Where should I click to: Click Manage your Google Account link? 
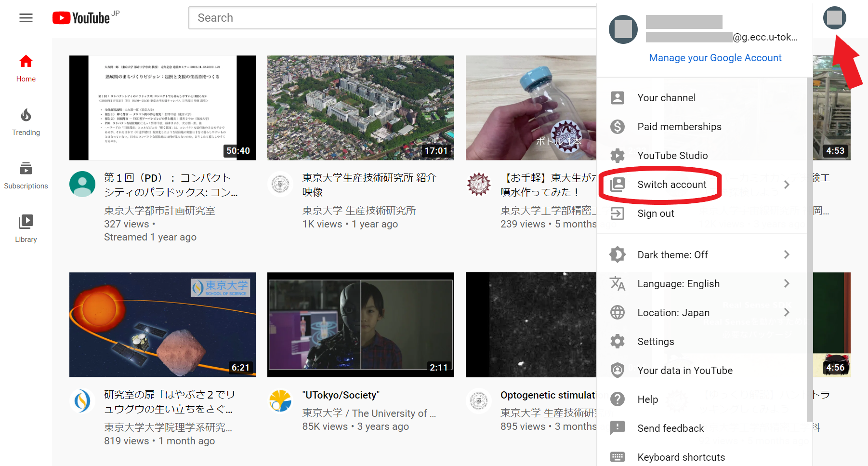tap(715, 58)
